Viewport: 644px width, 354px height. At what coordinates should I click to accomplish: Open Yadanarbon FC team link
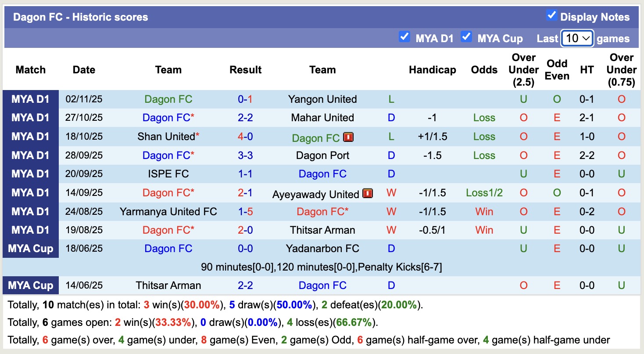pos(322,249)
